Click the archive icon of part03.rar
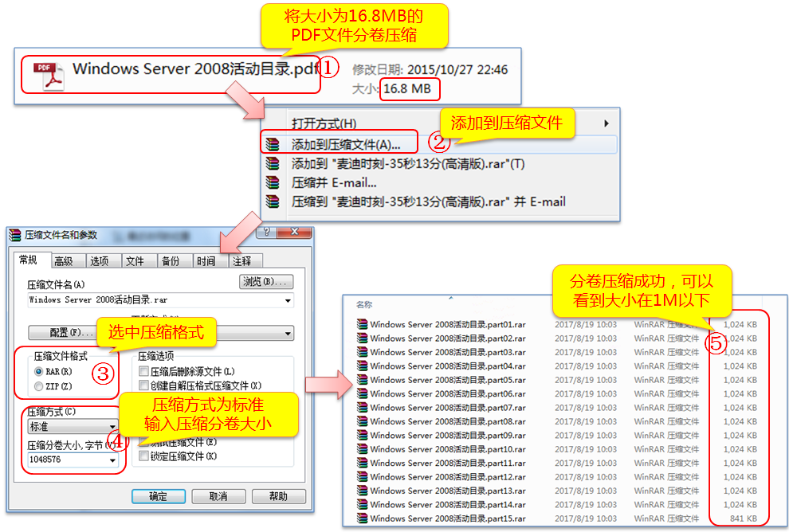789x532 pixels. 362,352
